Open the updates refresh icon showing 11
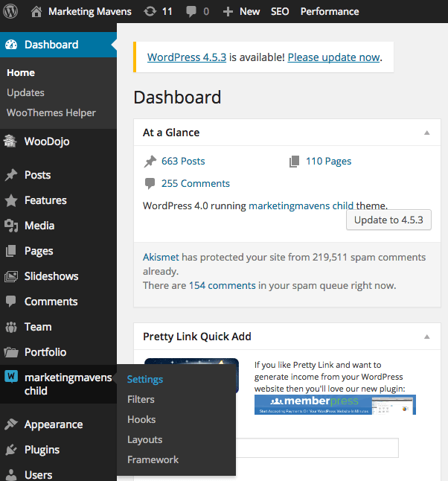The height and width of the screenshot is (481, 448). [x=150, y=12]
